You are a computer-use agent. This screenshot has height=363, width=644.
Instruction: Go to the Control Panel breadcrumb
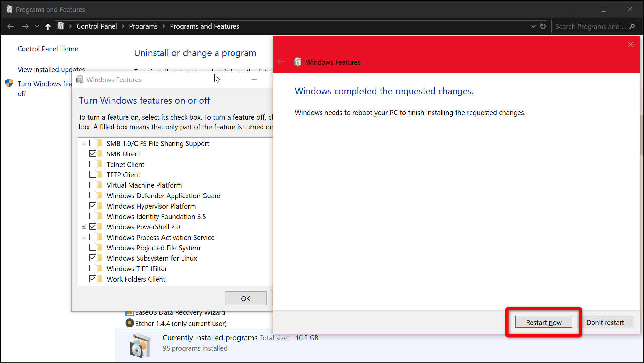click(x=97, y=26)
